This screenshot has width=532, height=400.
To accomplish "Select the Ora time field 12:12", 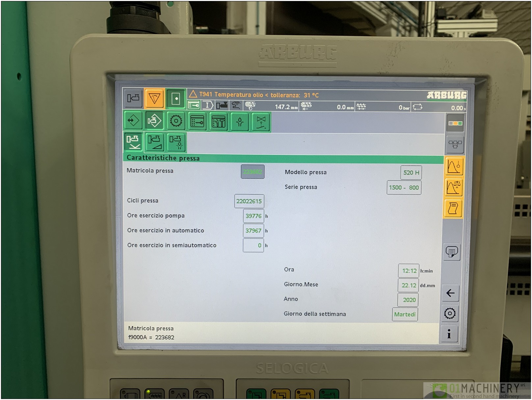I will (409, 271).
